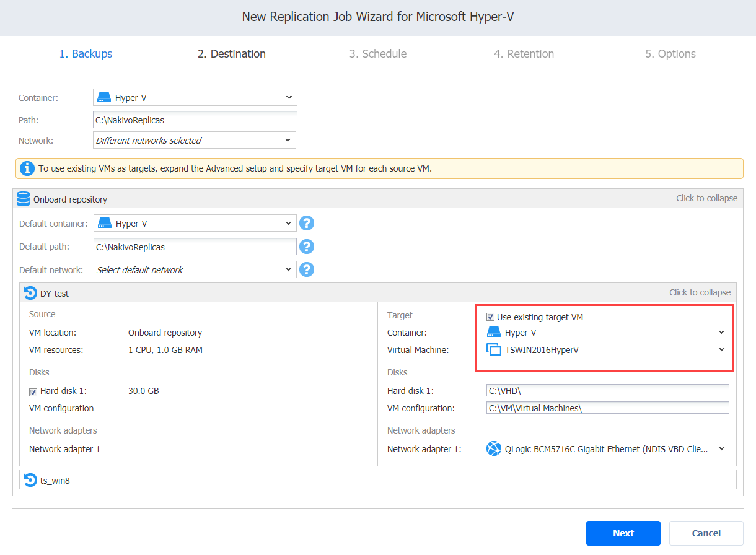Collapse the DY-test VM section
This screenshot has height=555, width=756.
tap(700, 292)
